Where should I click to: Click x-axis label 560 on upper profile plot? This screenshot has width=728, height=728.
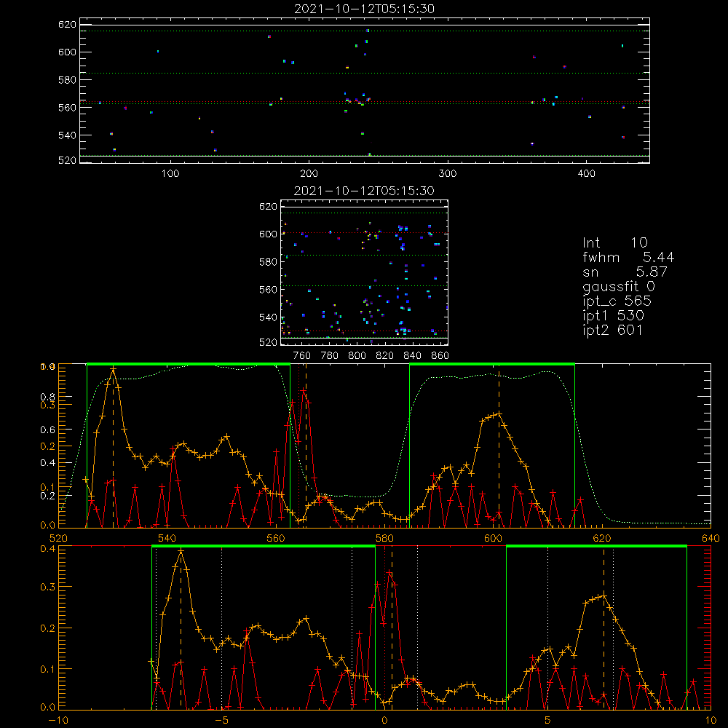[x=276, y=538]
